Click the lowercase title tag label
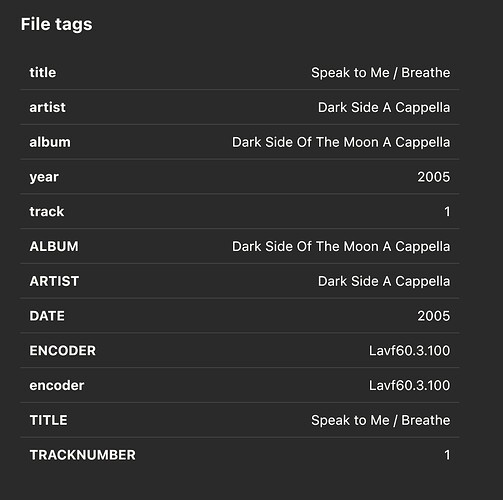 [43, 72]
